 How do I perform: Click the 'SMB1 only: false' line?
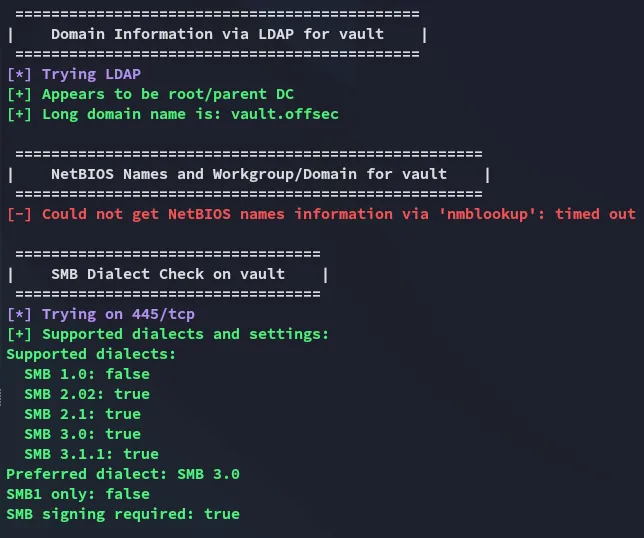78,494
